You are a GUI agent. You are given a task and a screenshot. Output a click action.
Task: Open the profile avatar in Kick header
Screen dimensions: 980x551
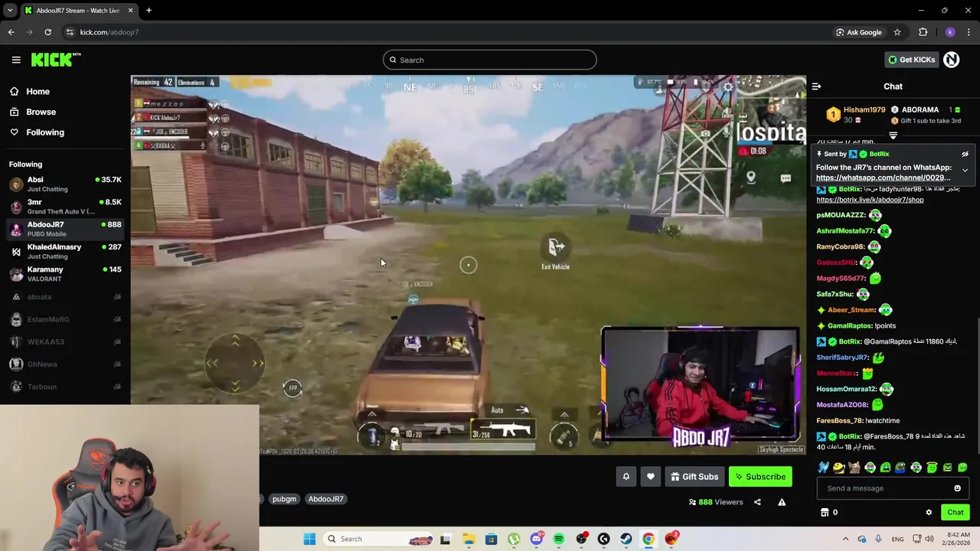pyautogui.click(x=951, y=60)
